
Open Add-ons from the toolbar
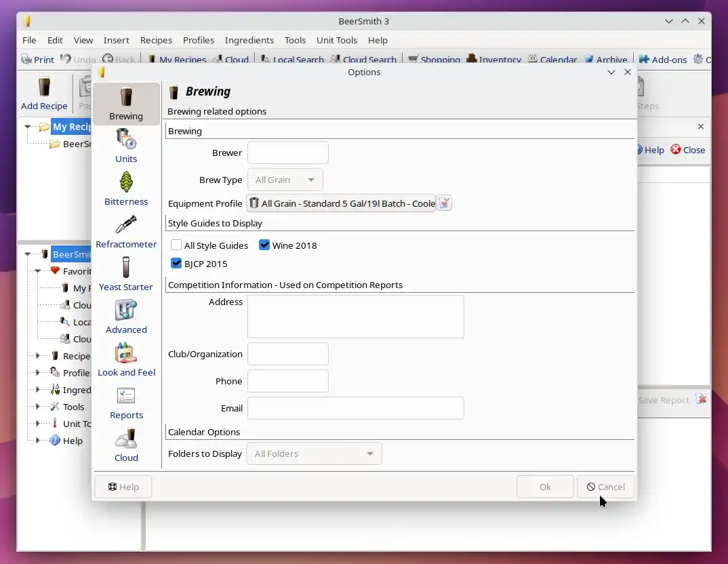[x=663, y=60]
